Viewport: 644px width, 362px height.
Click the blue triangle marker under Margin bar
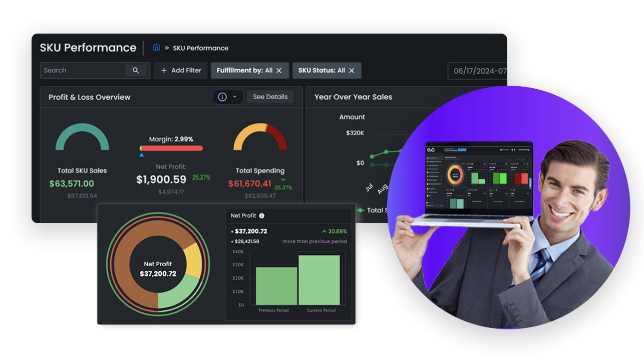pyautogui.click(x=142, y=155)
